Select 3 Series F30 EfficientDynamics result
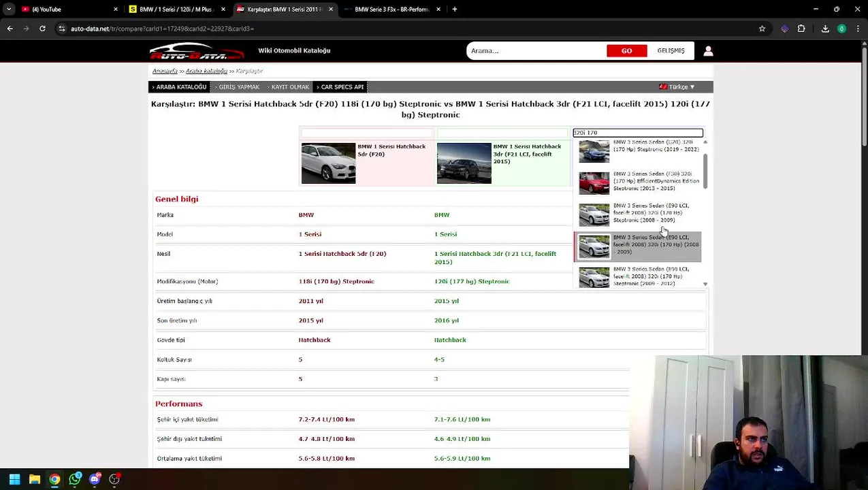 (x=639, y=182)
